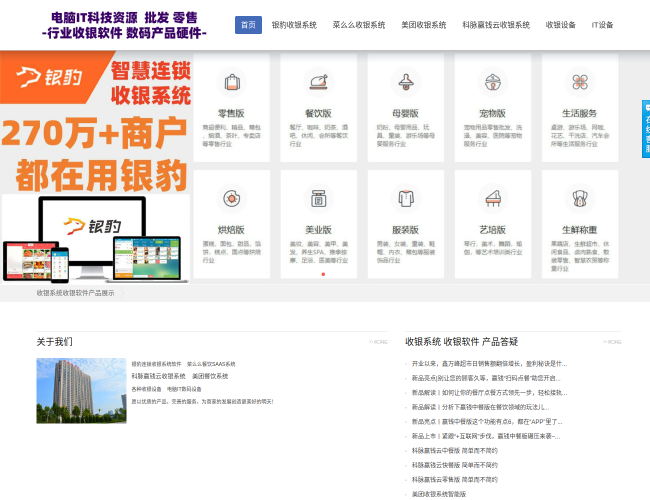Screen dimensions: 650x500
Task: Click 银豹连锁收银系统软件 text
Action: pyautogui.click(x=156, y=364)
